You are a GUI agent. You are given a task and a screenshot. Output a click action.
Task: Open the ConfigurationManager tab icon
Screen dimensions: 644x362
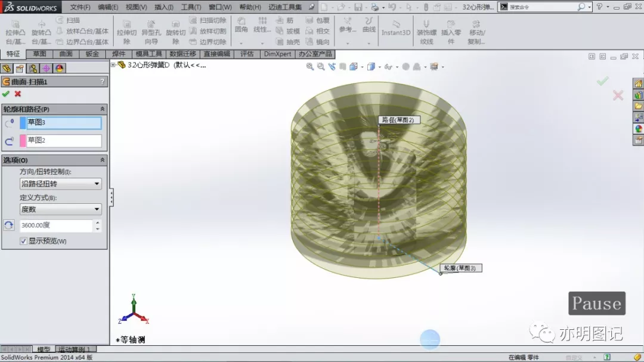click(33, 68)
